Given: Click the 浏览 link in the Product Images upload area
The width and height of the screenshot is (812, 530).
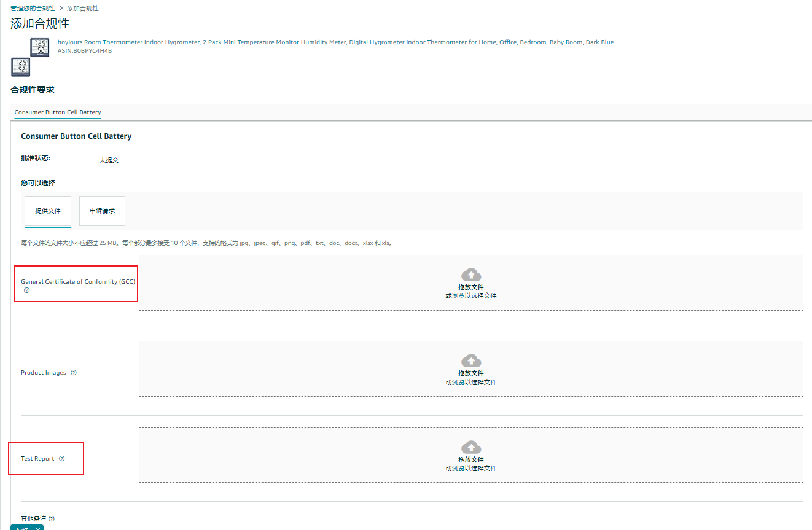Looking at the screenshot, I should coord(458,382).
